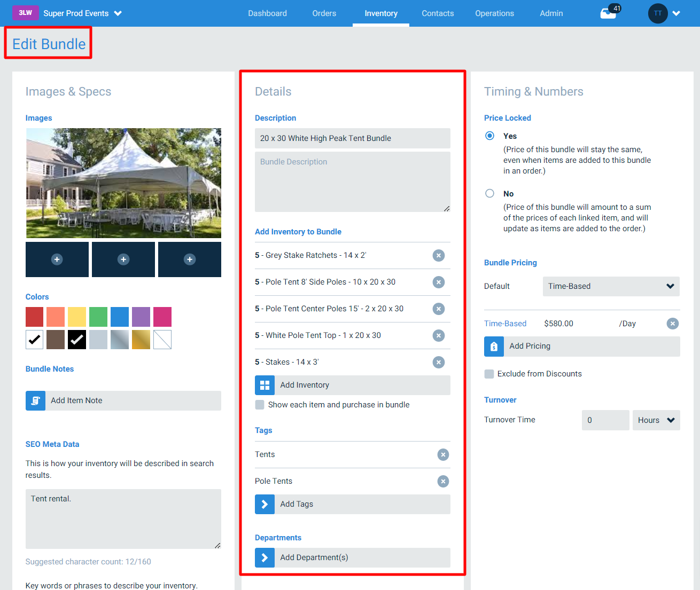Pick the pink color swatch
Screen dimensions: 700x590
[162, 317]
